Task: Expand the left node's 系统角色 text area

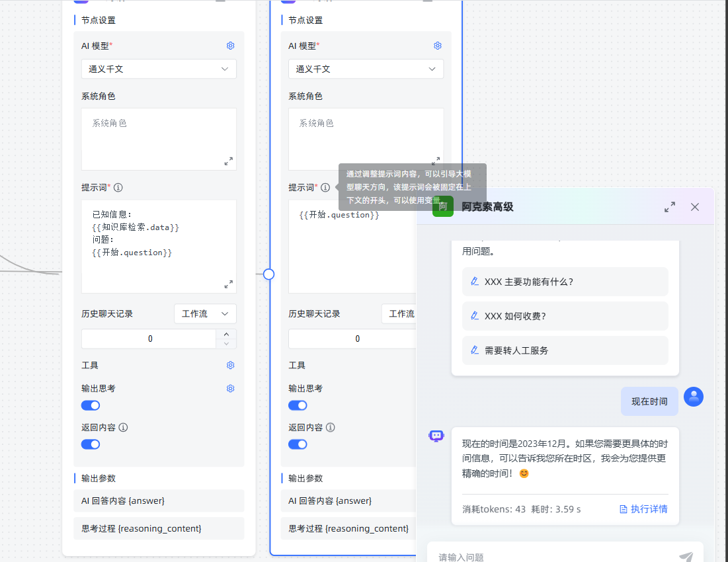Action: pos(228,161)
